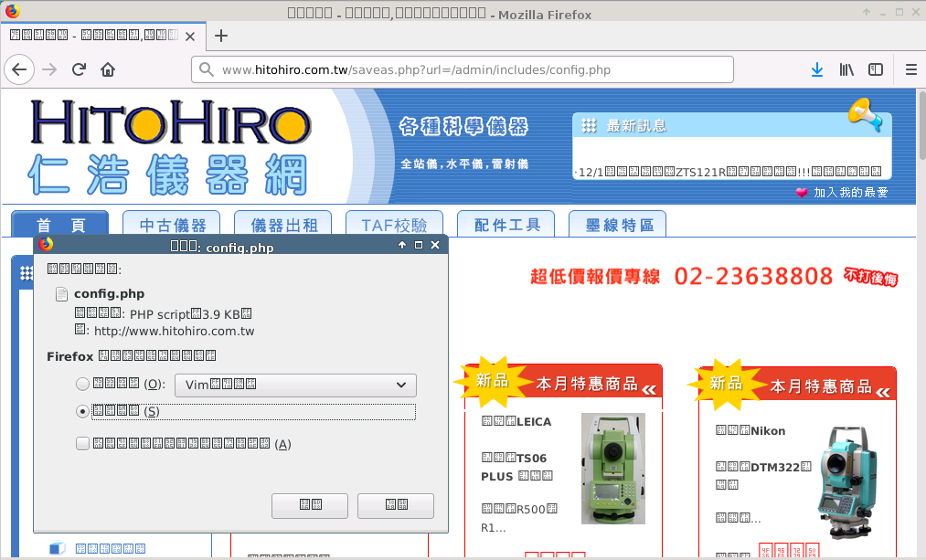The image size is (926, 560).
Task: Click the right dialog button
Action: [x=396, y=506]
